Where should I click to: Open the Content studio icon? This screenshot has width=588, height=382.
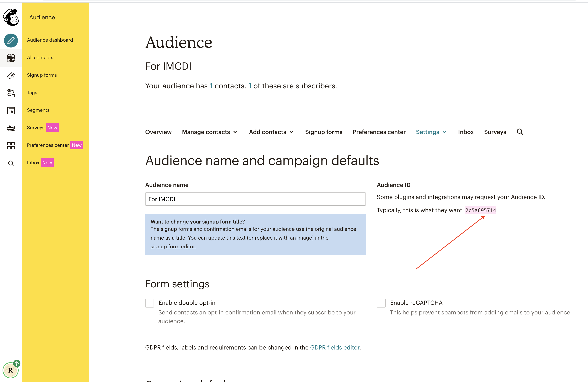point(11,128)
